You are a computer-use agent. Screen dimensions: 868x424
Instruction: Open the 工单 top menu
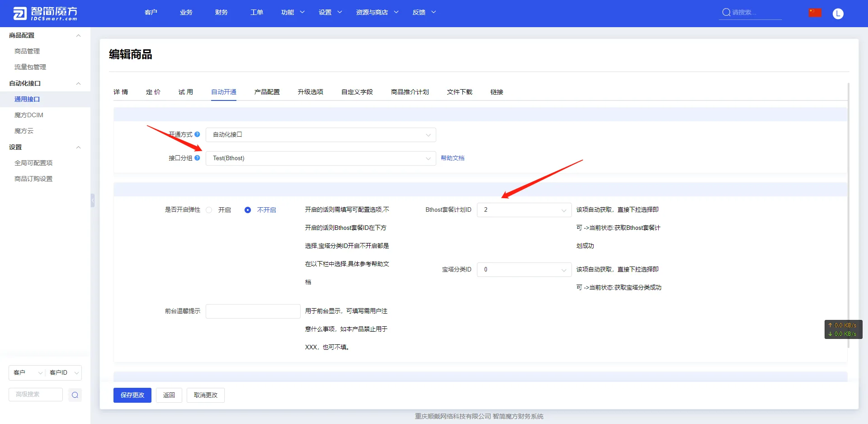pyautogui.click(x=257, y=12)
